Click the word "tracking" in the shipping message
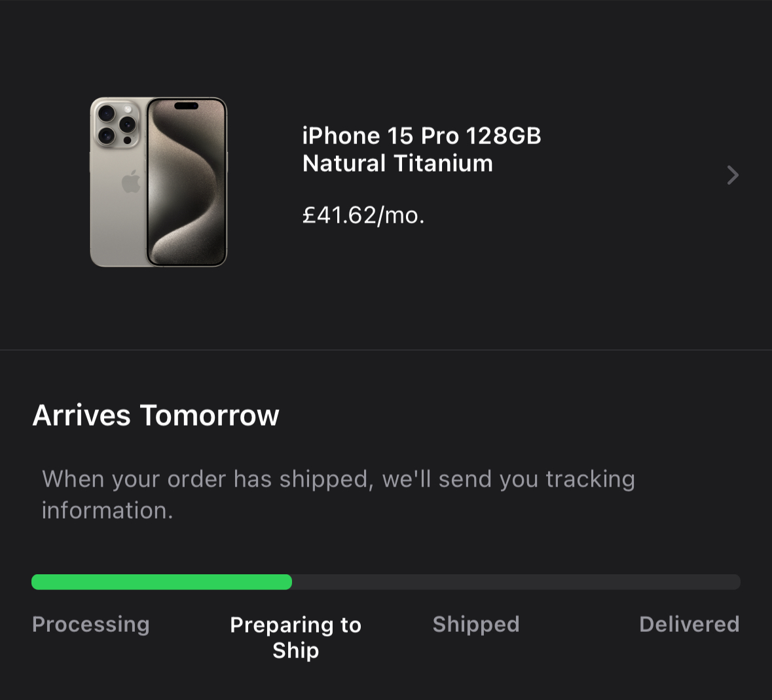772x700 pixels. [x=590, y=479]
